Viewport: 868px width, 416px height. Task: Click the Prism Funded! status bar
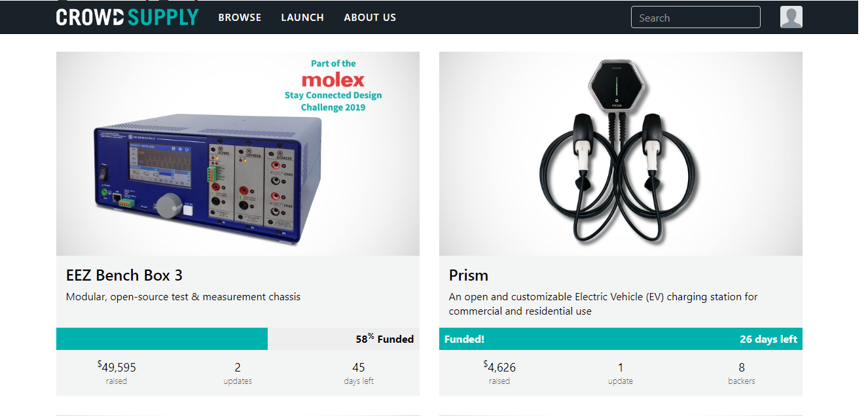point(620,339)
